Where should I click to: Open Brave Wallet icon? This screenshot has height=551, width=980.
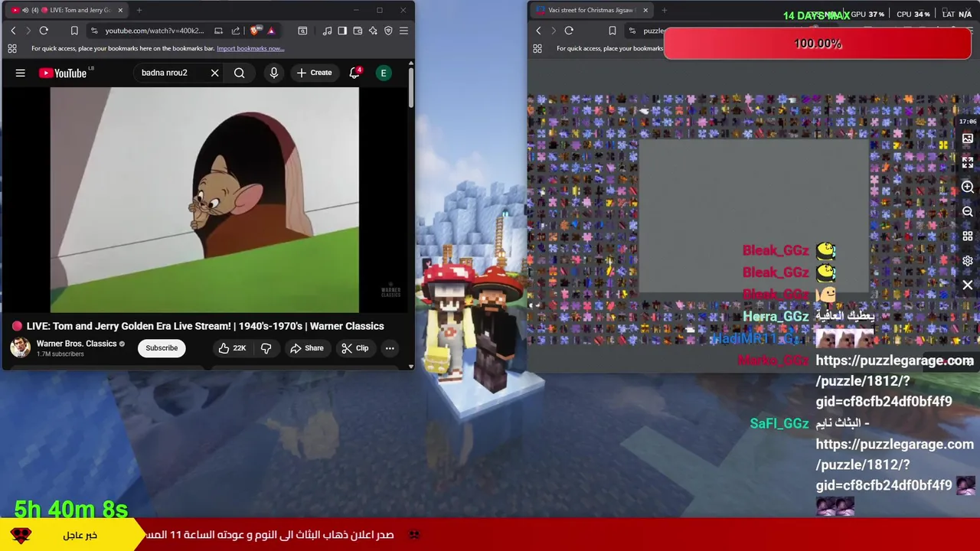tap(358, 31)
